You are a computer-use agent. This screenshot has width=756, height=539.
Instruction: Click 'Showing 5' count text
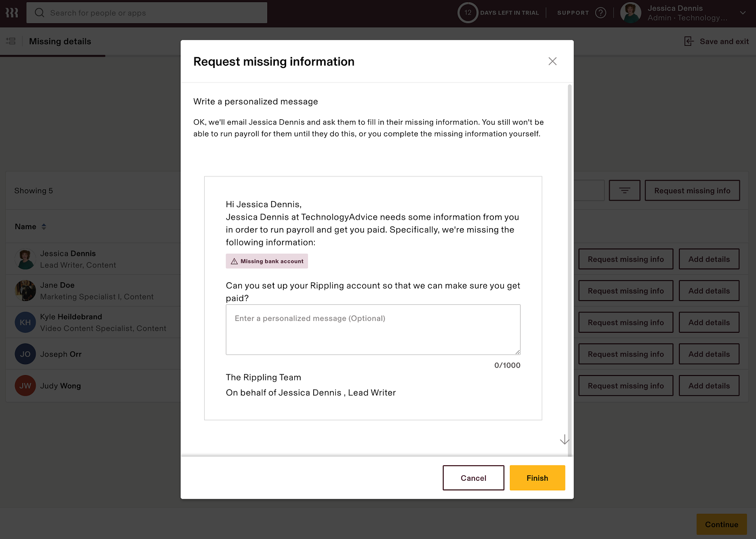coord(33,190)
